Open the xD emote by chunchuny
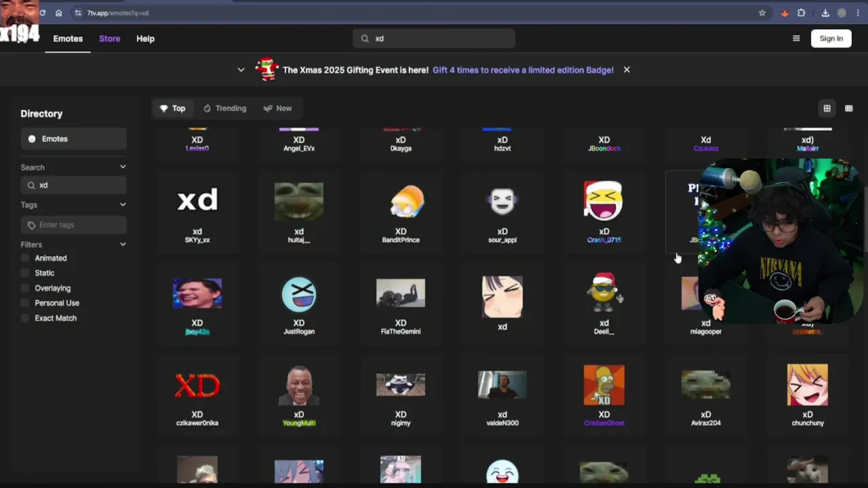The height and width of the screenshot is (488, 868). pos(808,394)
